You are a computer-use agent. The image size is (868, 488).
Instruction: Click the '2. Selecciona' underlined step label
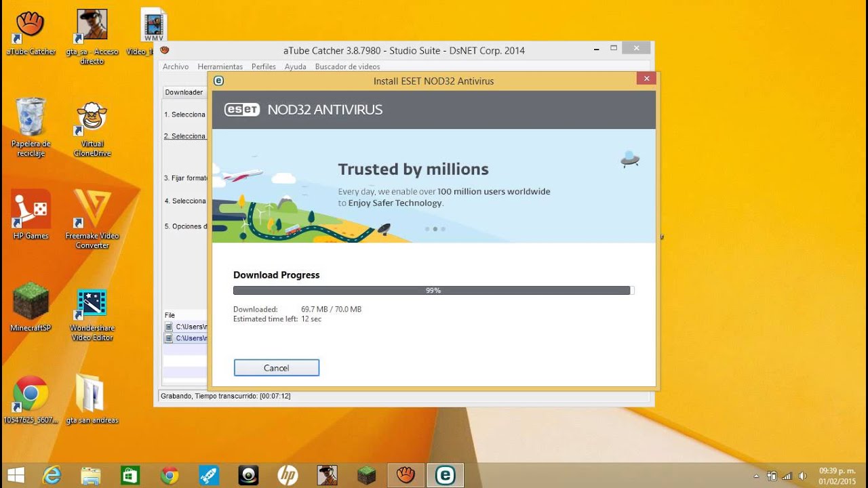(x=184, y=136)
